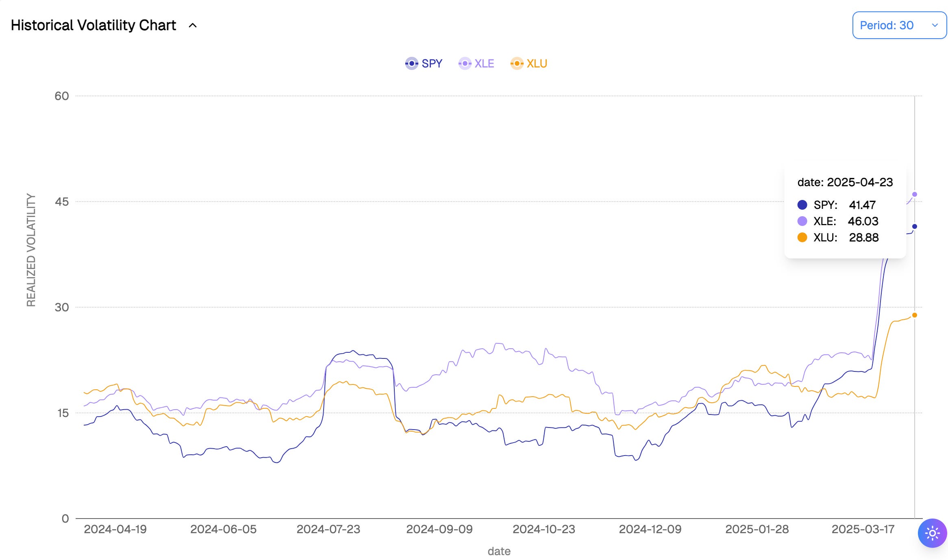This screenshot has height=560, width=948.
Task: Click the Historical Volatility Chart title
Action: 93,25
